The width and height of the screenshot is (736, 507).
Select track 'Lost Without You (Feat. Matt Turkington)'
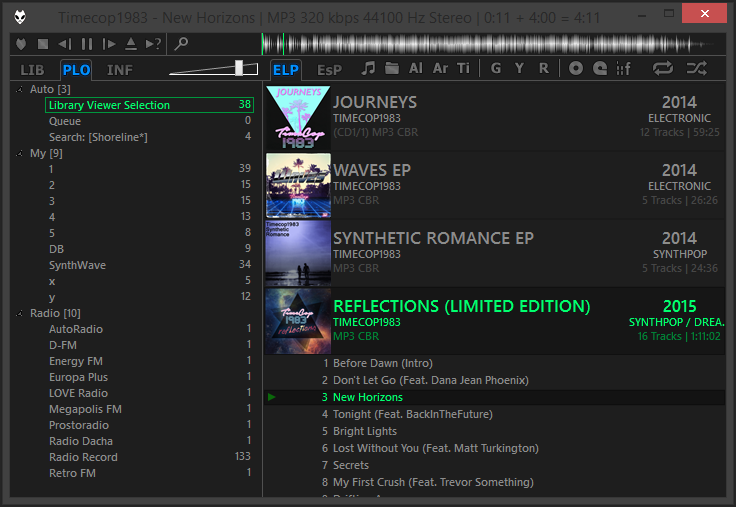tap(495, 448)
